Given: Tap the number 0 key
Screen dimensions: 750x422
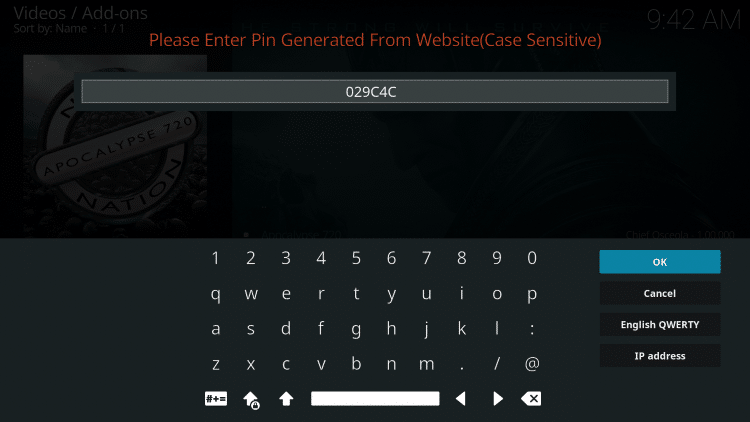Looking at the screenshot, I should tap(532, 258).
